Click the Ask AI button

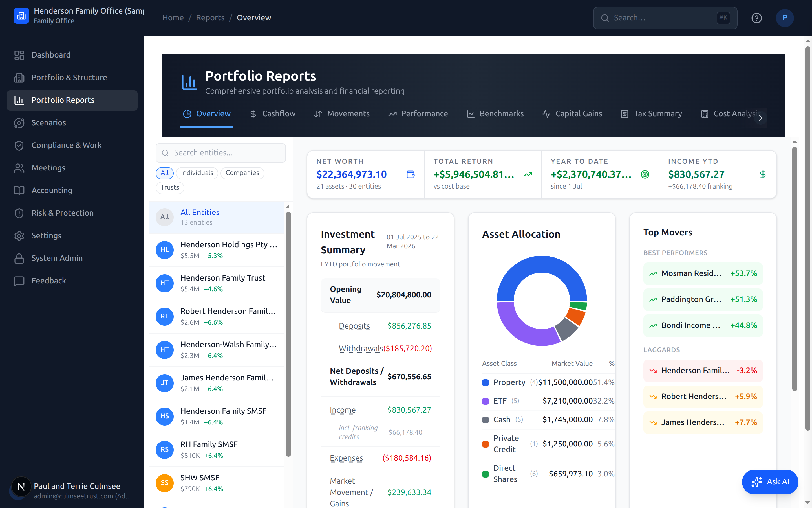(x=770, y=482)
